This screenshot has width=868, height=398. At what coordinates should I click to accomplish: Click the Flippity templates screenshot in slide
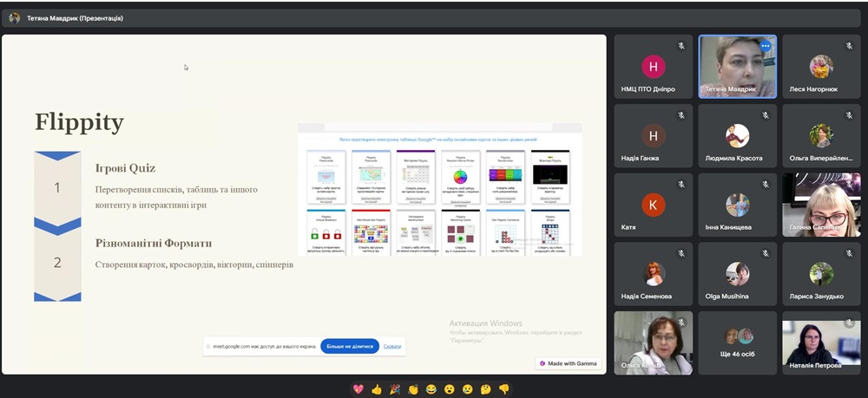[439, 191]
